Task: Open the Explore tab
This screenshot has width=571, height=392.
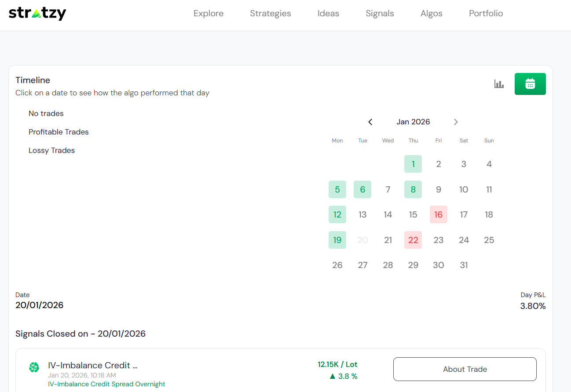Action: point(209,14)
